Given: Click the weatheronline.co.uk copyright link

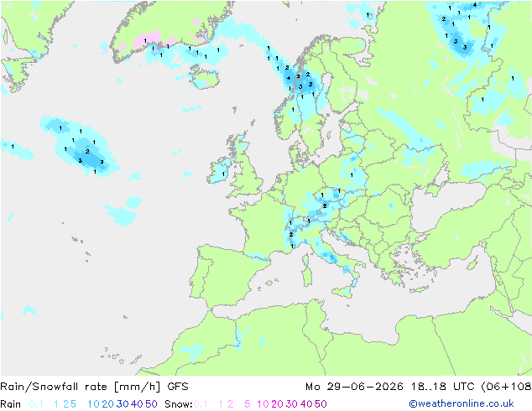Looking at the screenshot, I should click(x=462, y=403).
